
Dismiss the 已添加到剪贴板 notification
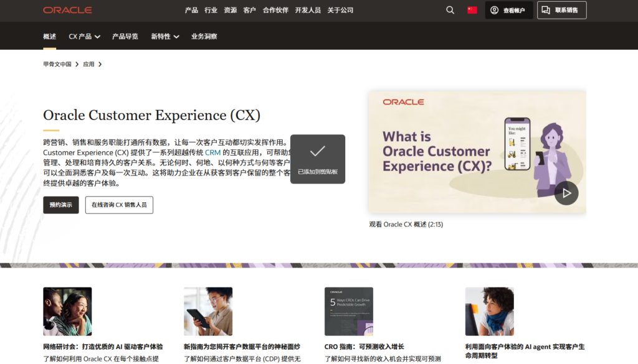pyautogui.click(x=318, y=159)
